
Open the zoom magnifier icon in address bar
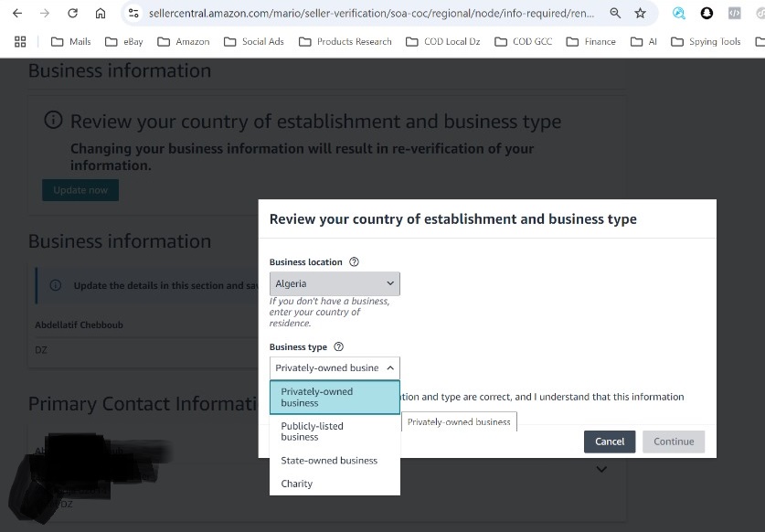coord(615,13)
